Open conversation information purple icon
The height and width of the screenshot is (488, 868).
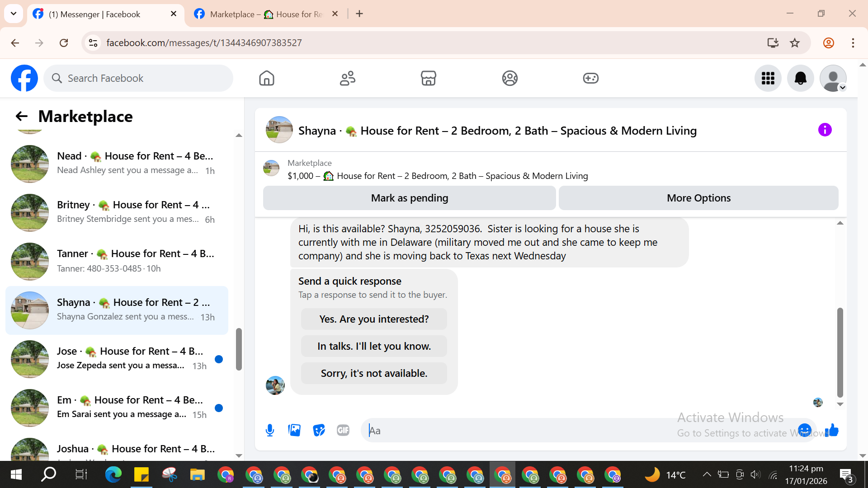coord(825,130)
